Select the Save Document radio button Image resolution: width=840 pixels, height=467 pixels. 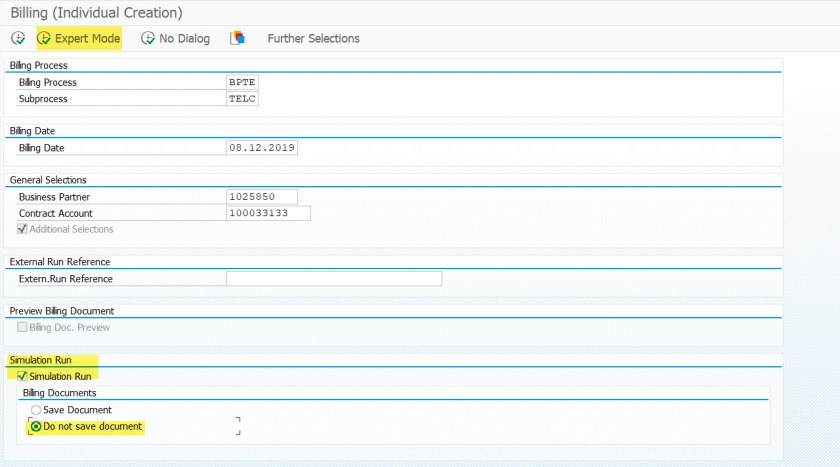[x=36, y=410]
